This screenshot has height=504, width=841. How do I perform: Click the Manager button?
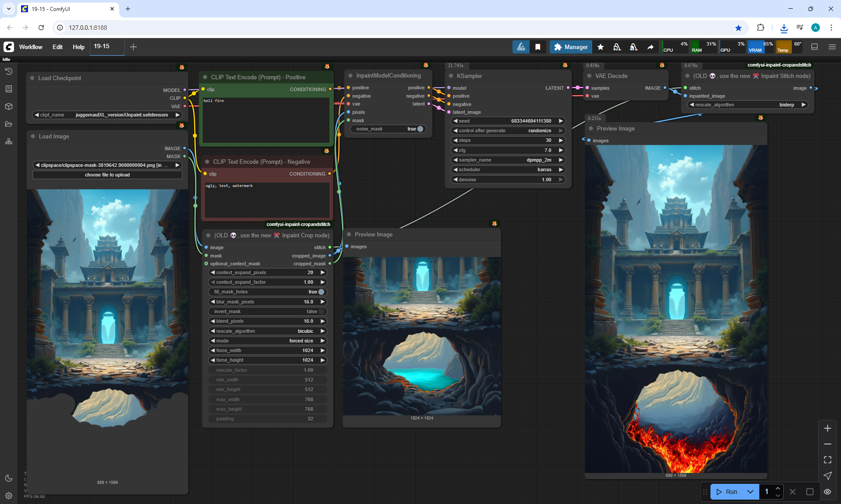pos(571,47)
